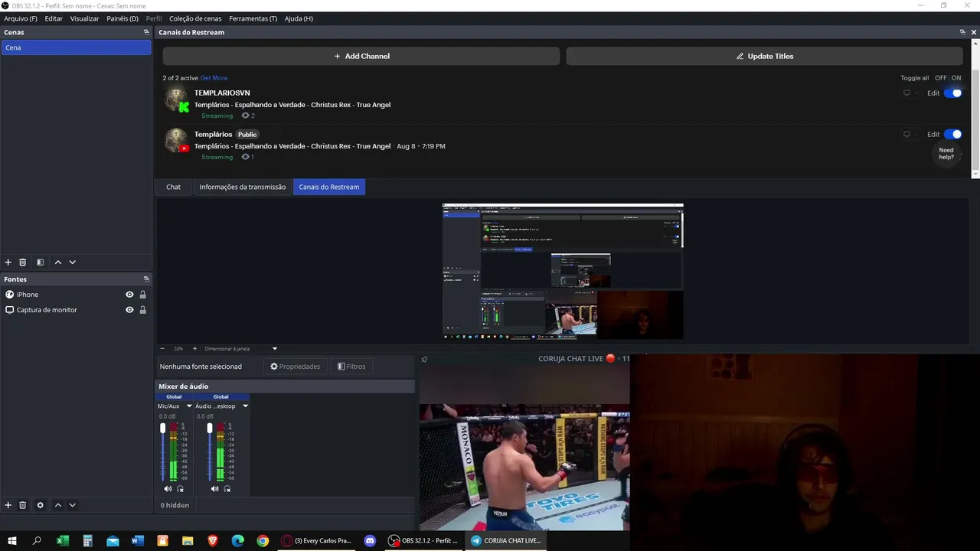Move source up in the Fontes list
The image size is (980, 551).
[58, 505]
